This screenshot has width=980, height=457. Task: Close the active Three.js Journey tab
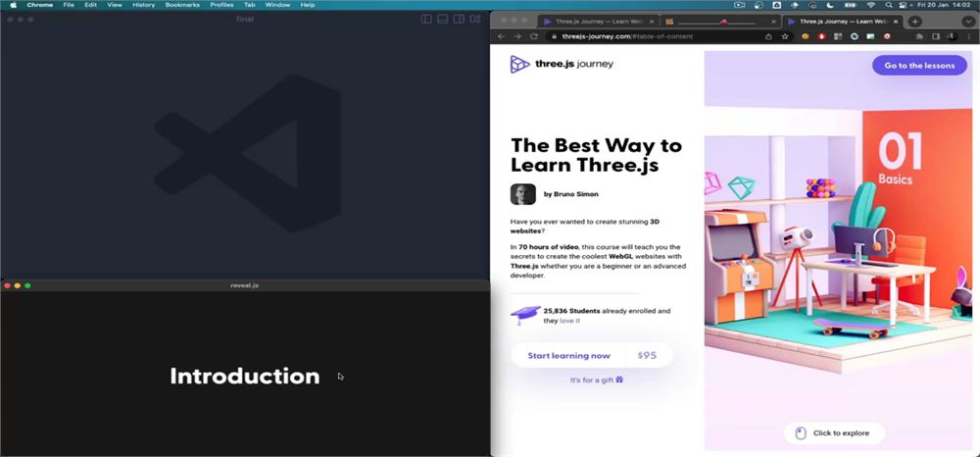pyautogui.click(x=896, y=22)
